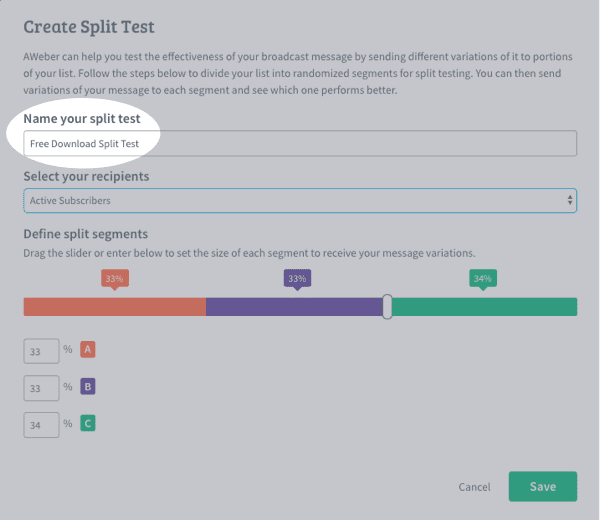
Task: Click the green portion of the split bar
Action: point(484,307)
